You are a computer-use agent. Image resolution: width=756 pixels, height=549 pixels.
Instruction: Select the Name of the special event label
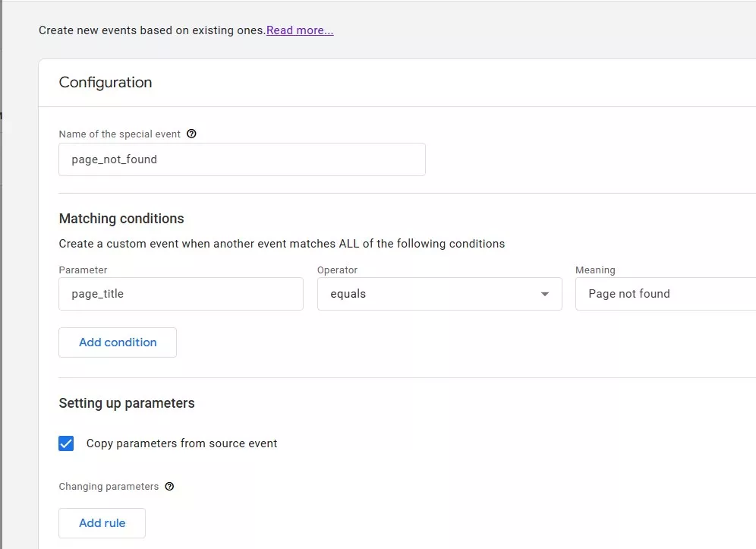click(120, 134)
